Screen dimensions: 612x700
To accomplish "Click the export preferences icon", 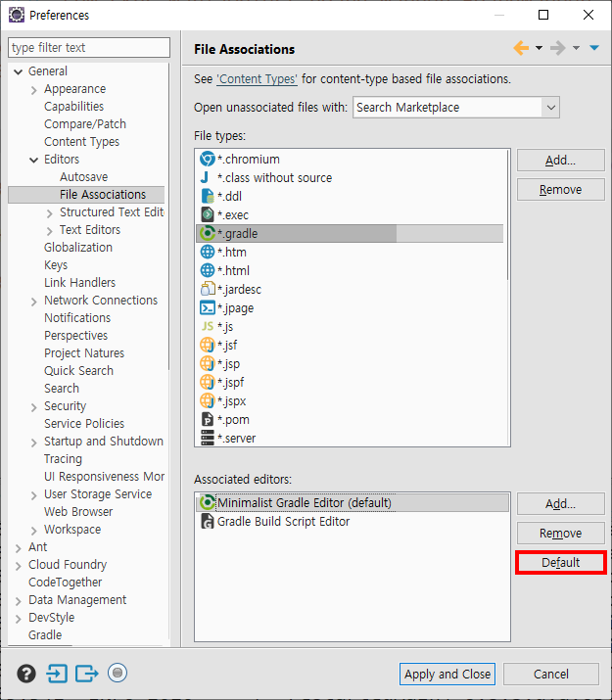I will pyautogui.click(x=86, y=674).
